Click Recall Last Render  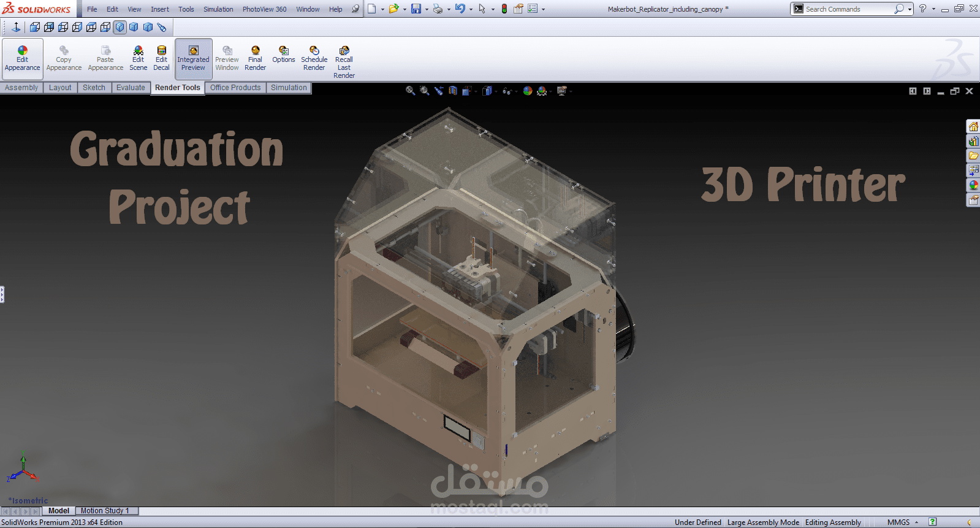click(344, 63)
